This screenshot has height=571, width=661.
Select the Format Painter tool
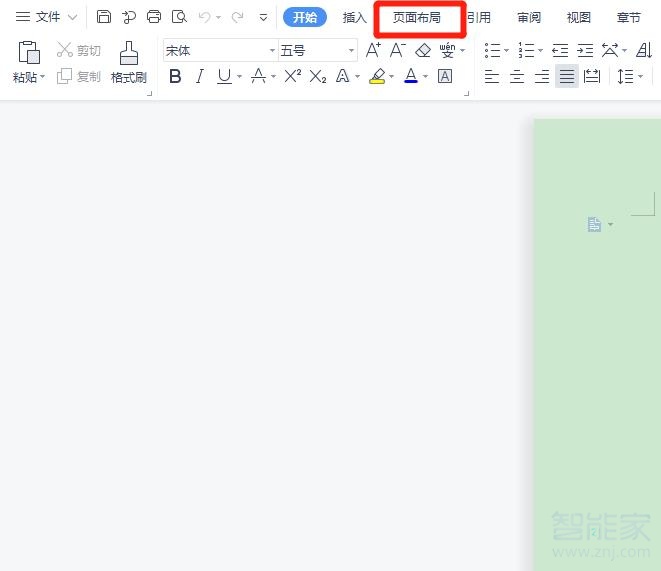click(128, 62)
